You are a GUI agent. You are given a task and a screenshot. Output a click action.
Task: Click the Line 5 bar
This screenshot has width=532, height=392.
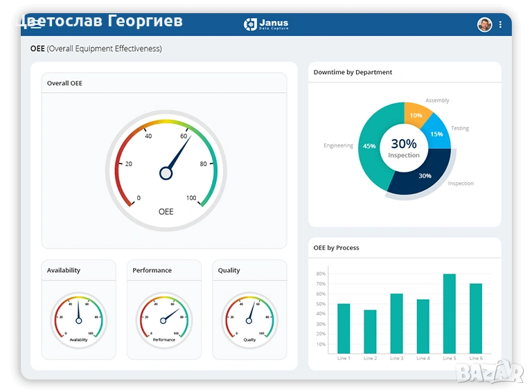click(x=450, y=314)
